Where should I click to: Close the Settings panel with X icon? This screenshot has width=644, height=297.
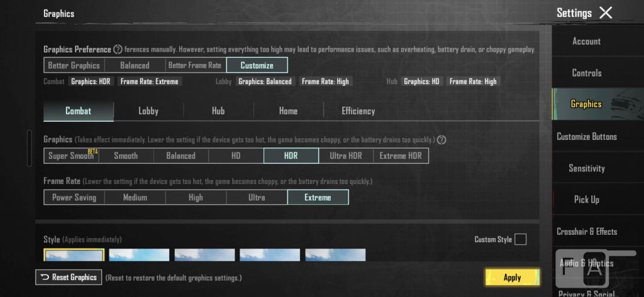[x=606, y=13]
